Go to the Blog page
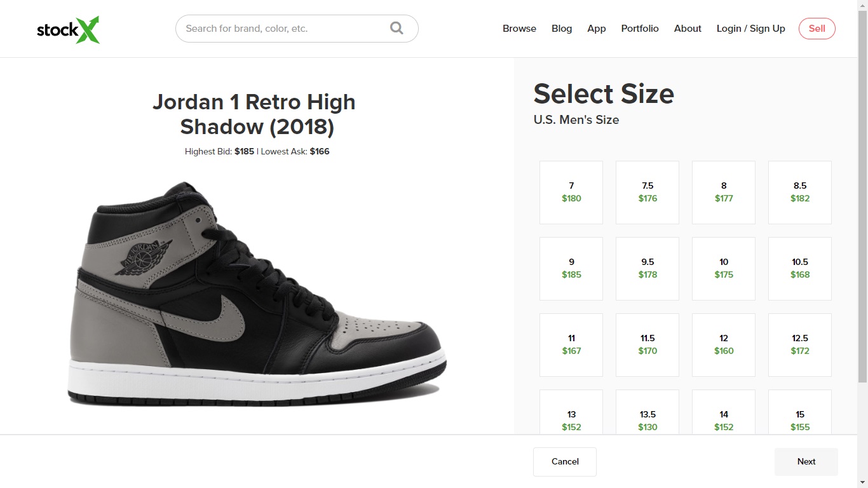The image size is (868, 488). pyautogui.click(x=562, y=29)
